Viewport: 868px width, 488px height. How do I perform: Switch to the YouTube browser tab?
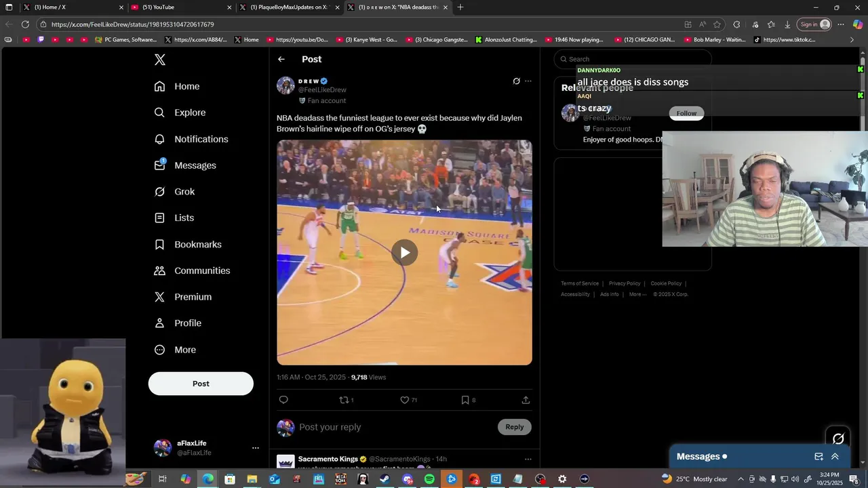(182, 7)
